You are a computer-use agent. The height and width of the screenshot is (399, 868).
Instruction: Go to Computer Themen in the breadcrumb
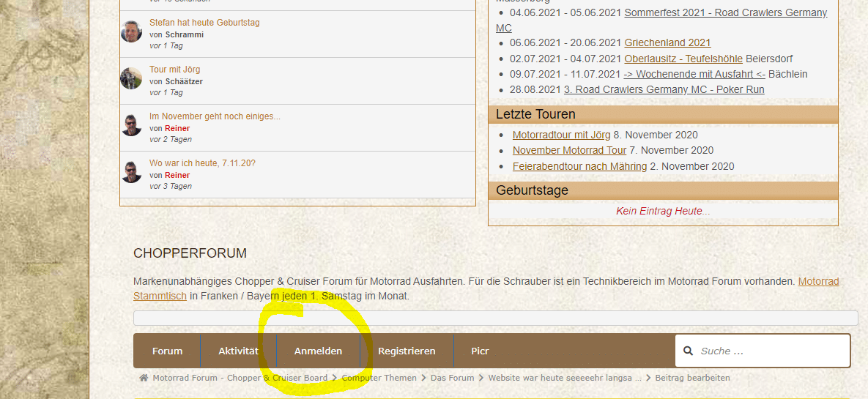379,378
